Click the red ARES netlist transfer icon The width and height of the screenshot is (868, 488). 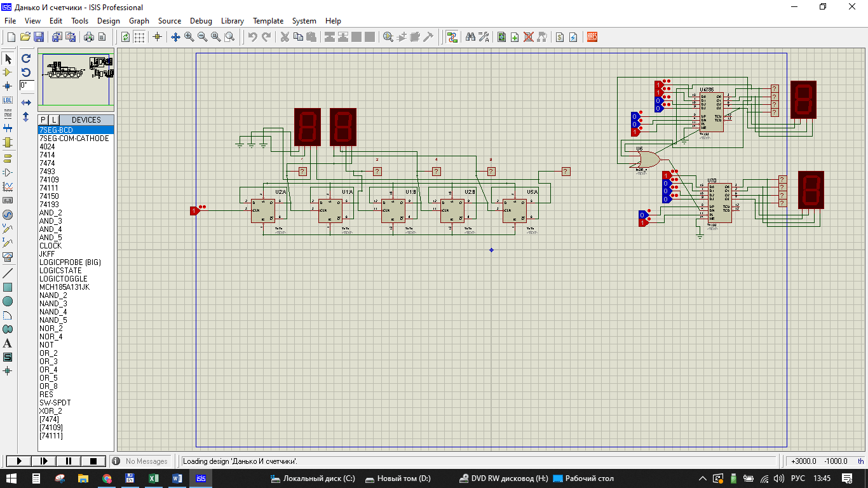point(592,37)
